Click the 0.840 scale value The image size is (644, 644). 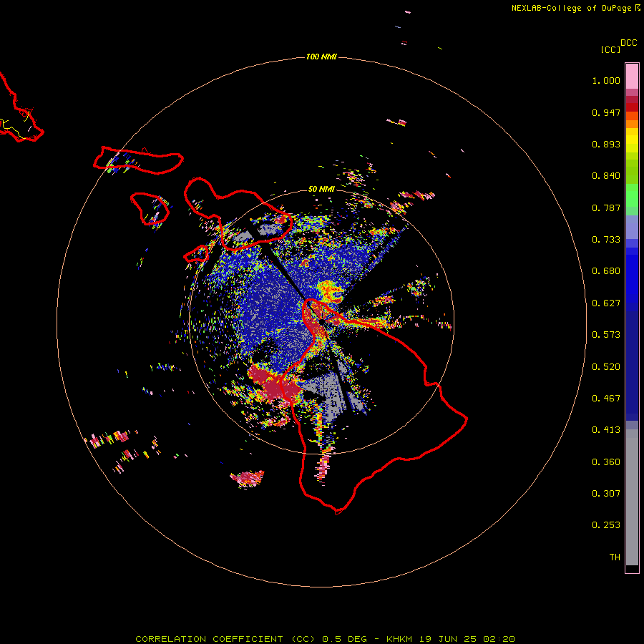pyautogui.click(x=606, y=176)
